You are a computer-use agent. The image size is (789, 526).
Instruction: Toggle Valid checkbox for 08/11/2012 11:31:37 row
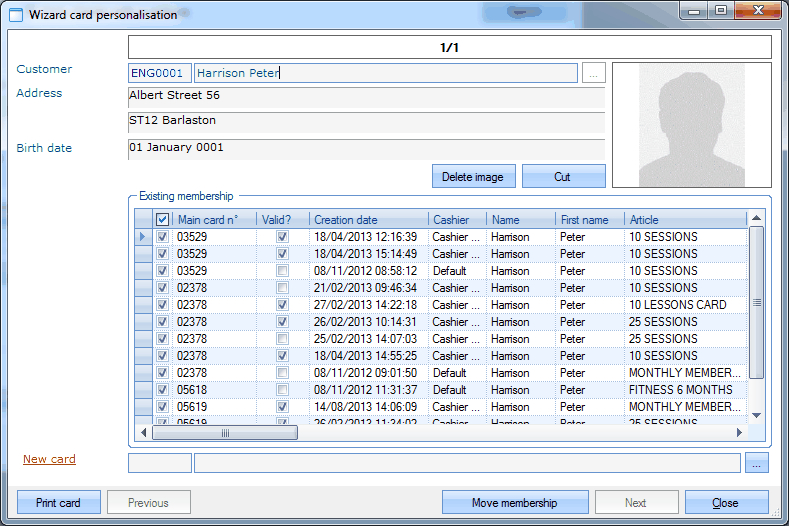click(x=282, y=390)
